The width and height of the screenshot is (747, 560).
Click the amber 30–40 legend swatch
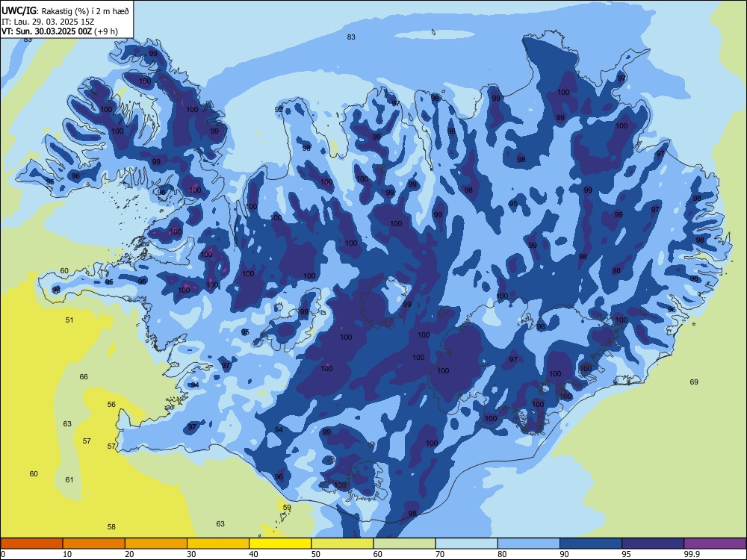click(218, 544)
